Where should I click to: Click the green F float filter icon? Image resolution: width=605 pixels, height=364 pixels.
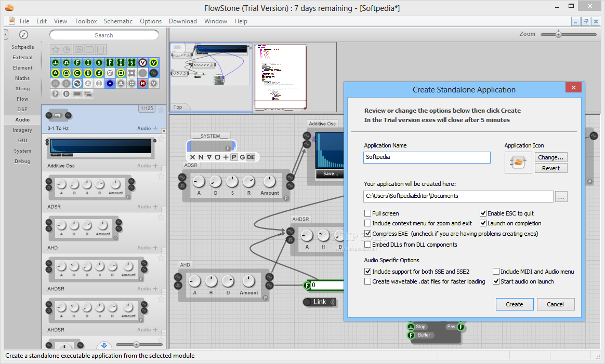[77, 62]
